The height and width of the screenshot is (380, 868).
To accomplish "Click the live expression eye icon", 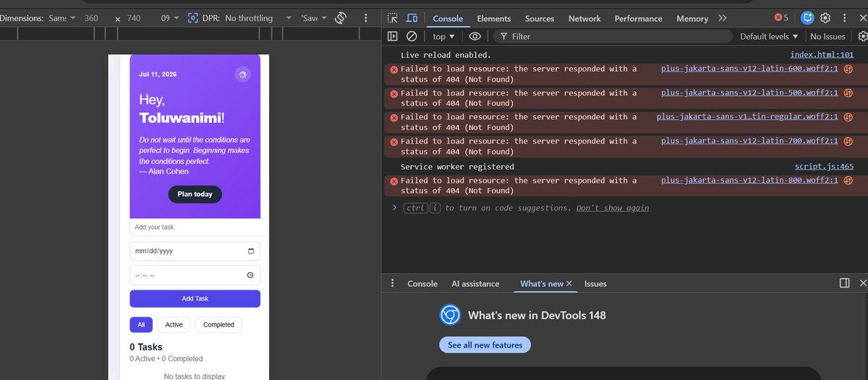I will 475,36.
